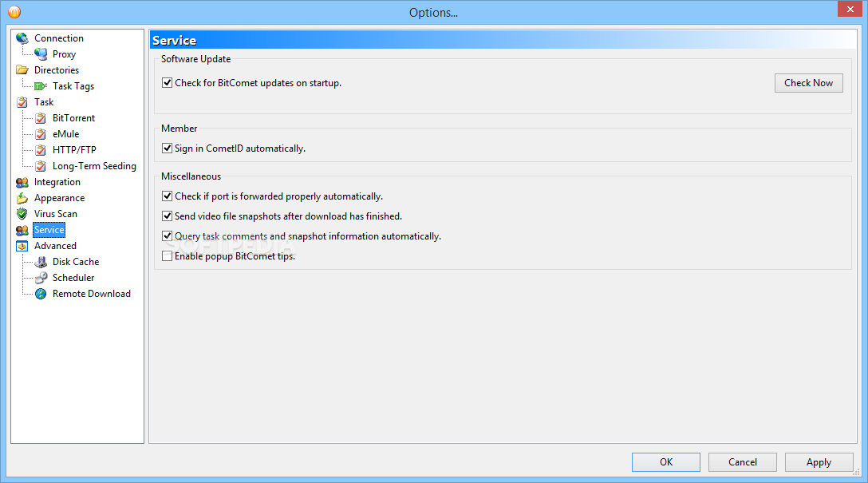
Task: Click the Disk Cache drive icon
Action: [41, 262]
